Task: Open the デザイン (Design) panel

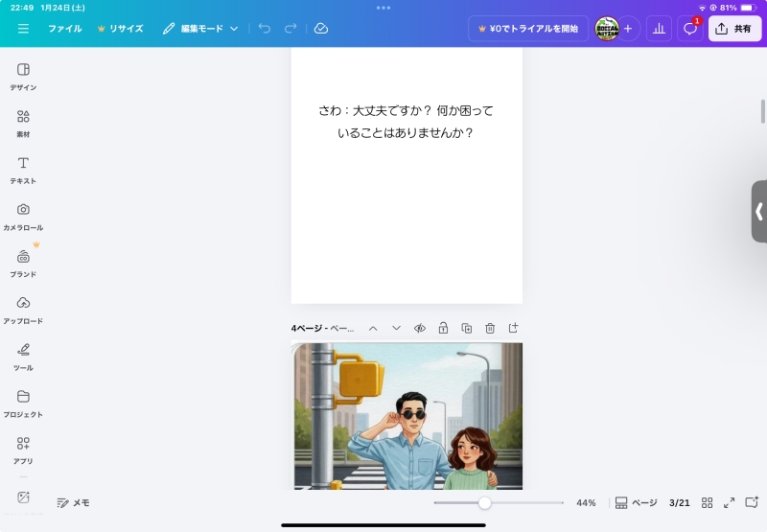Action: pos(23,76)
